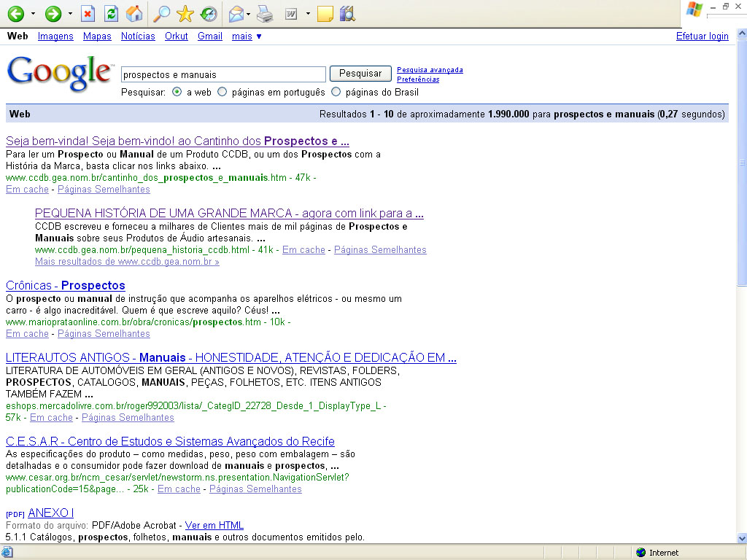Click the vertical scrollbar down arrow
747x560 pixels.
[740, 538]
